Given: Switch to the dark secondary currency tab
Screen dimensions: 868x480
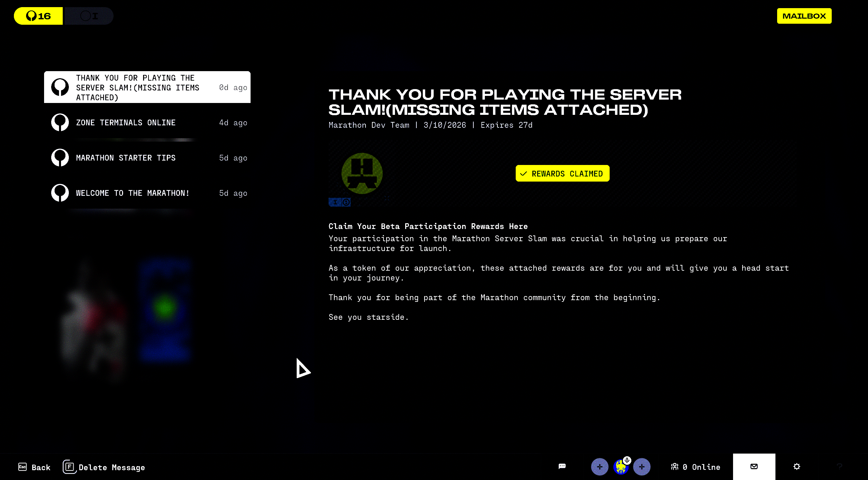Looking at the screenshot, I should pyautogui.click(x=89, y=16).
